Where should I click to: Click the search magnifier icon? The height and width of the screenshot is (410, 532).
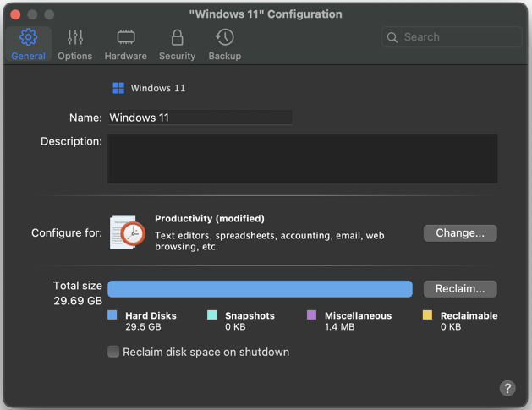coord(392,37)
